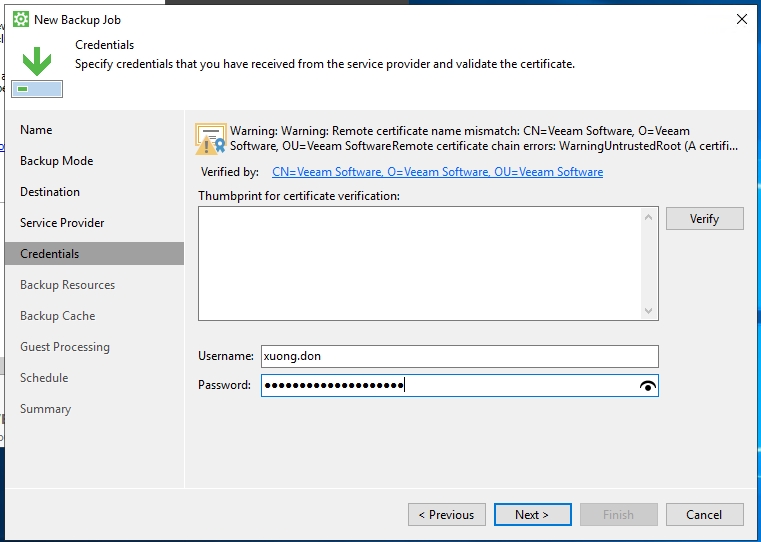Image resolution: width=761 pixels, height=542 pixels.
Task: Click into the Username field
Action: [459, 356]
